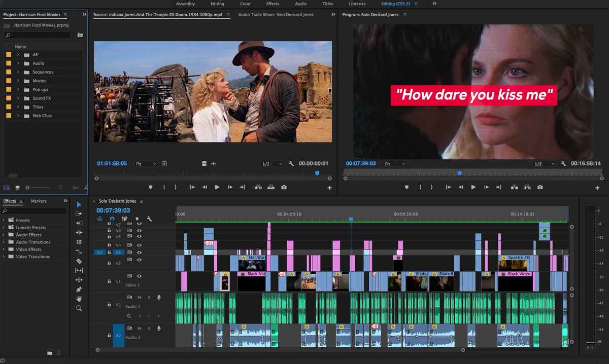Image resolution: width=609 pixels, height=364 pixels.
Task: Play the Source monitor clip
Action: (x=217, y=187)
